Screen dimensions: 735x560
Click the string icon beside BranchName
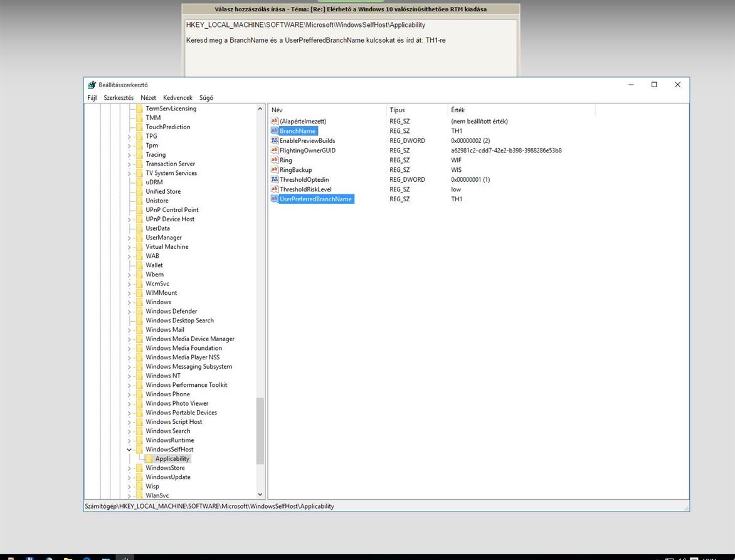275,130
